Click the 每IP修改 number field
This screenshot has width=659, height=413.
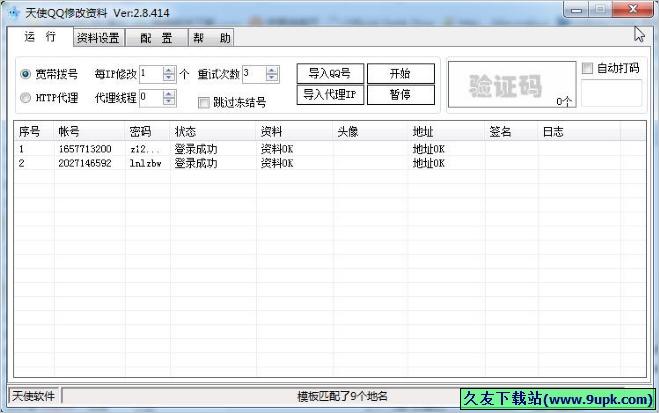151,74
